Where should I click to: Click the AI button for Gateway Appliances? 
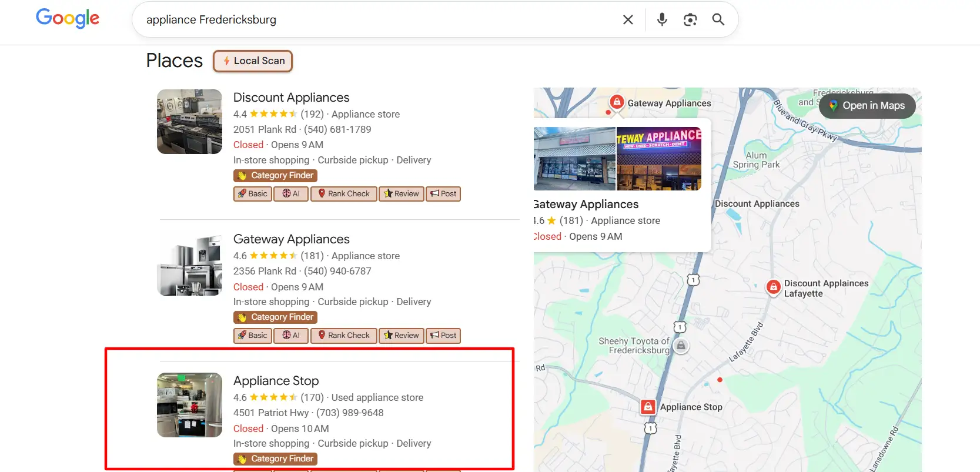pos(291,336)
